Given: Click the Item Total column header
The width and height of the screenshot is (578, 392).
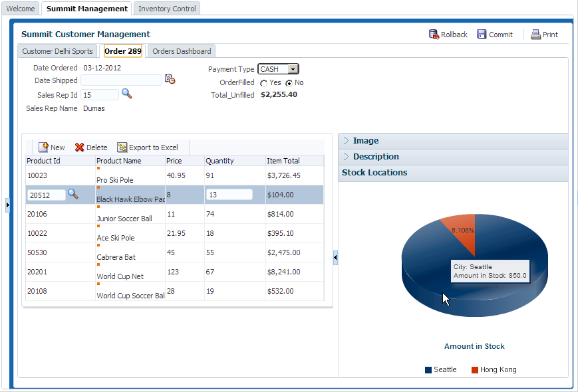Looking at the screenshot, I should [295, 161].
